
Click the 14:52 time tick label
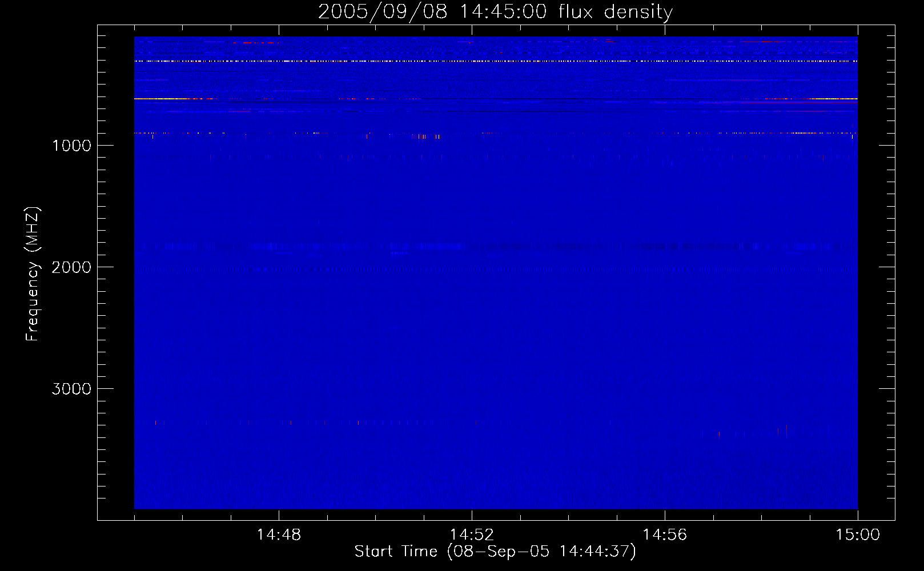pyautogui.click(x=472, y=535)
